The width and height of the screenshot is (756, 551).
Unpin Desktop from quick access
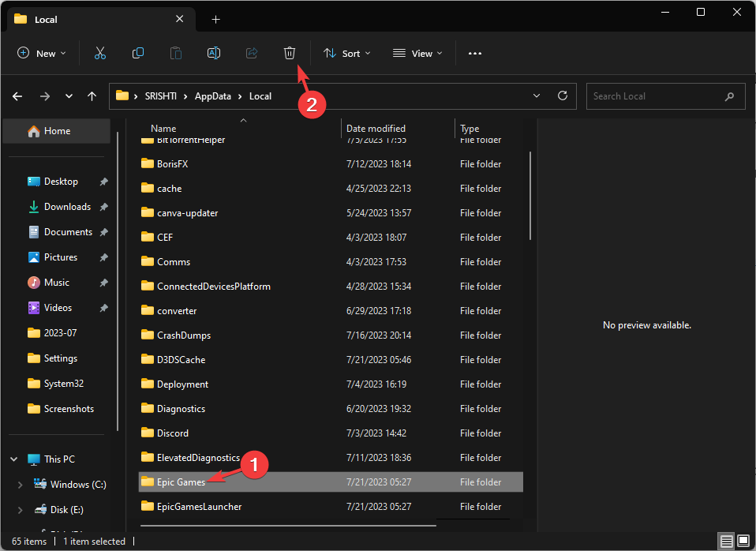tap(103, 182)
